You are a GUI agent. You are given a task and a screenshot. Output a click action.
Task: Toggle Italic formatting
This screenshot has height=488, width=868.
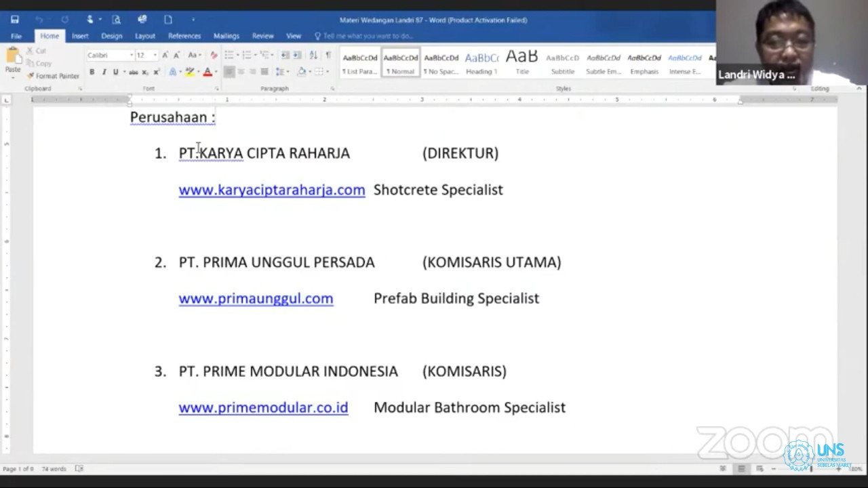[x=104, y=72]
